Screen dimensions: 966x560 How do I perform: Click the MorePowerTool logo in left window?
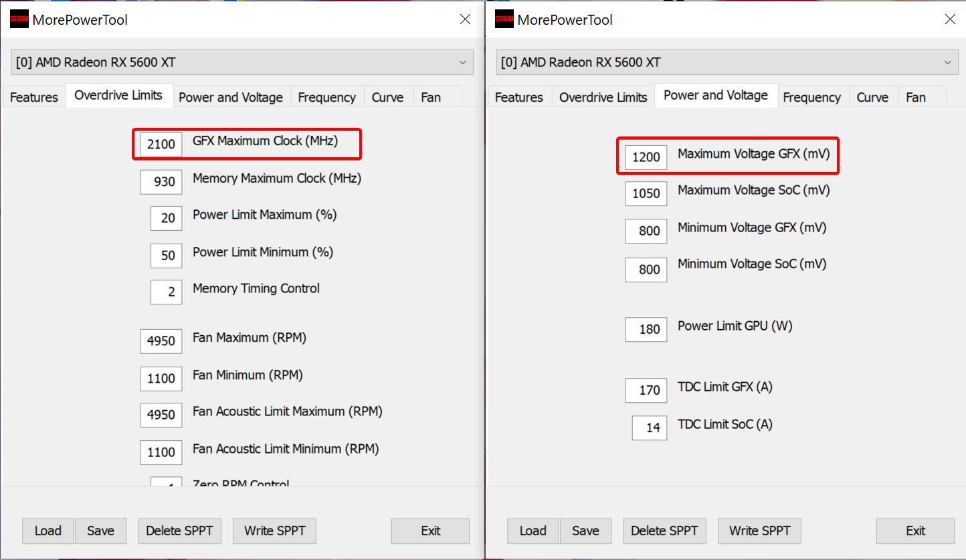(19, 19)
